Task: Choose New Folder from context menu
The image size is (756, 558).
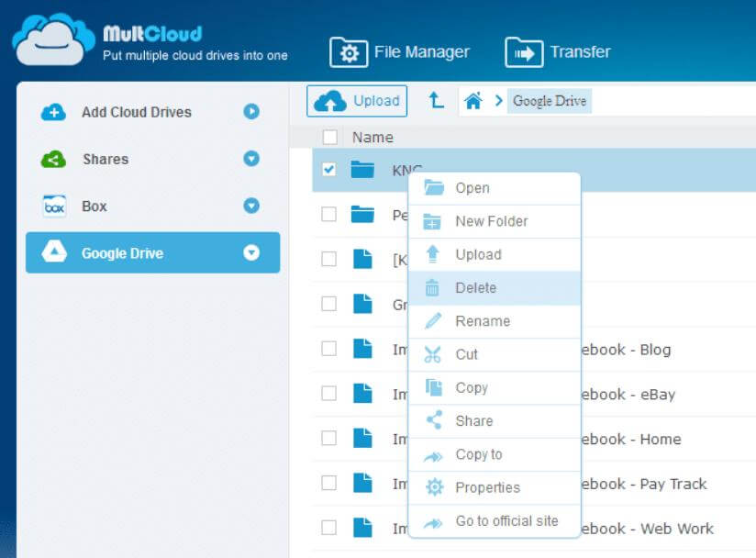Action: tap(495, 221)
